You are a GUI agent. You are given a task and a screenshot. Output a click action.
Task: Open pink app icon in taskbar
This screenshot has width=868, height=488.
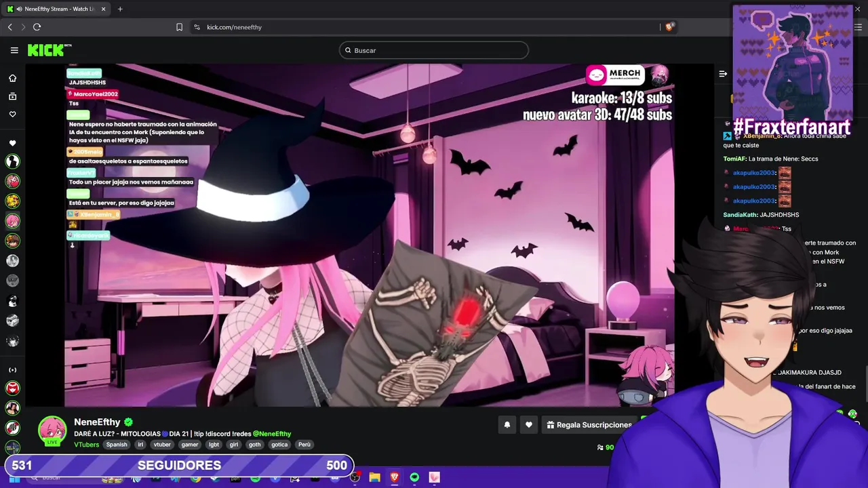pyautogui.click(x=435, y=477)
